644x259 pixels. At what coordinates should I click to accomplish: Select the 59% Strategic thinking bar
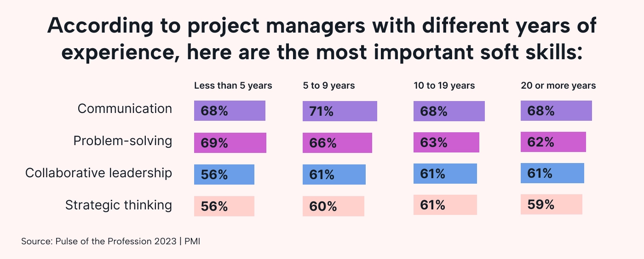(x=551, y=204)
